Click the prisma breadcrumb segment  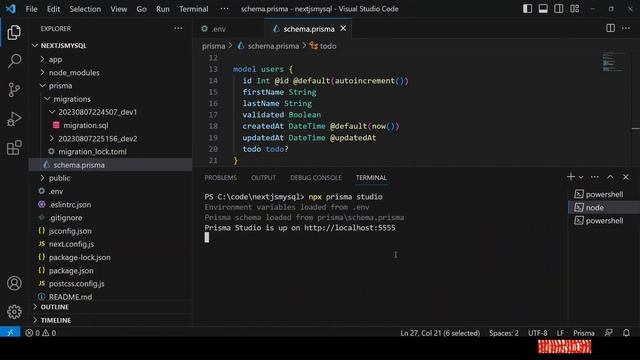point(213,46)
